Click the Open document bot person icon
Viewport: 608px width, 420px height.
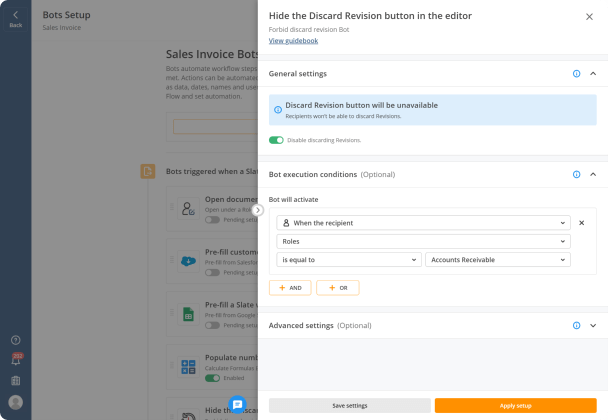188,209
